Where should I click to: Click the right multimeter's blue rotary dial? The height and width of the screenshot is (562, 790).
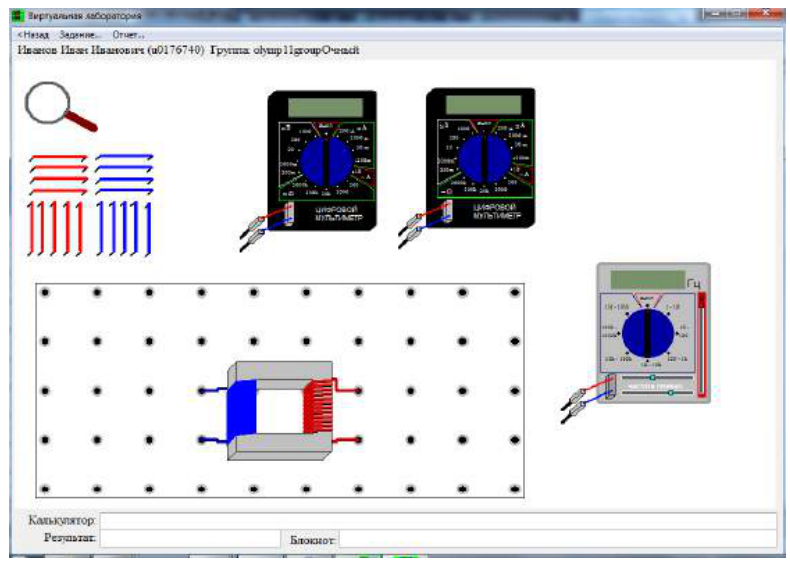click(485, 159)
